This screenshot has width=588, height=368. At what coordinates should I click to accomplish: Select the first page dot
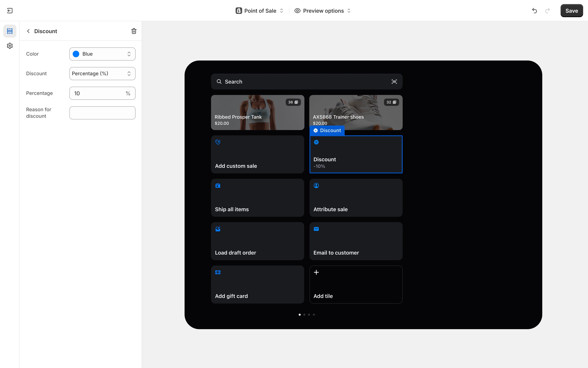tap(300, 315)
